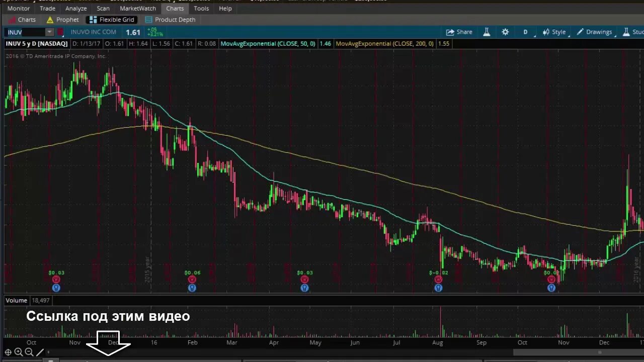644x362 pixels.
Task: Open the flask Patterns icon
Action: [x=487, y=32]
